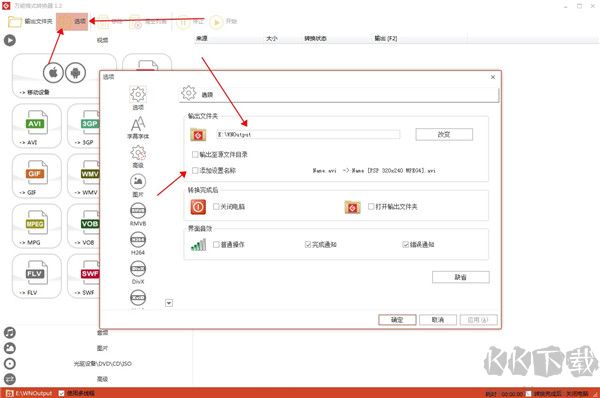Open 图片 picture settings in sidebar
This screenshot has height=398, width=600.
click(138, 186)
